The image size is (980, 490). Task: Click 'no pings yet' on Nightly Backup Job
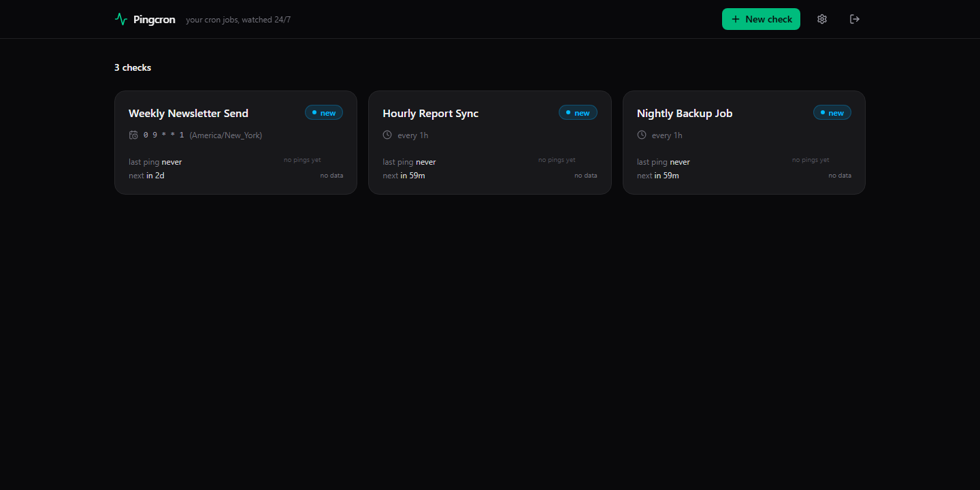811,160
